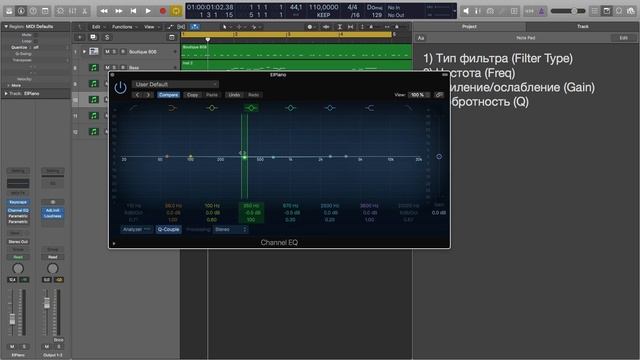This screenshot has width=640, height=360.
Task: Toggle global Solo S button in track header
Action: (x=107, y=37)
